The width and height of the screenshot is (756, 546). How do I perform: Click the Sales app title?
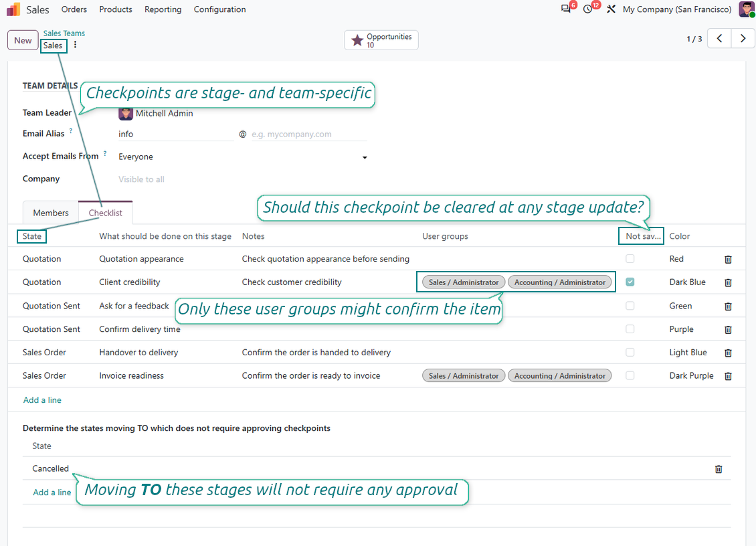coord(37,9)
